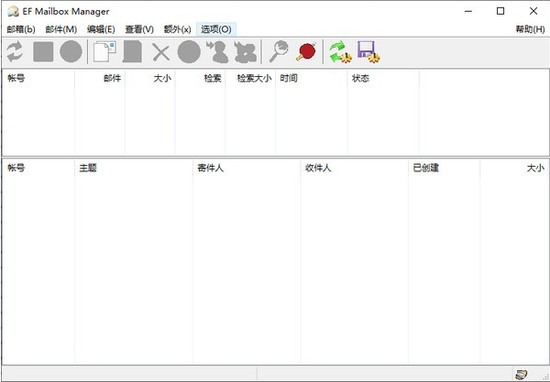
Task: Open the 邮箱(b) menu
Action: [x=21, y=29]
